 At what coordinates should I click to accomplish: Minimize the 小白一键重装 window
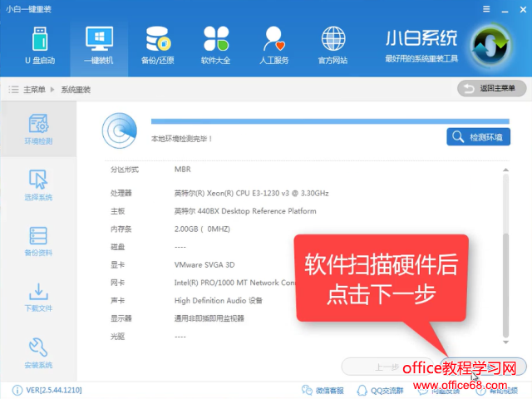[505, 10]
